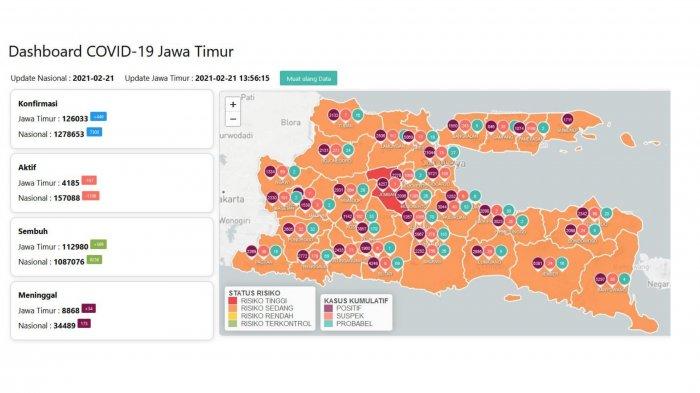The height and width of the screenshot is (393, 700).
Task: Select the Meninggal statistics card
Action: (x=112, y=311)
